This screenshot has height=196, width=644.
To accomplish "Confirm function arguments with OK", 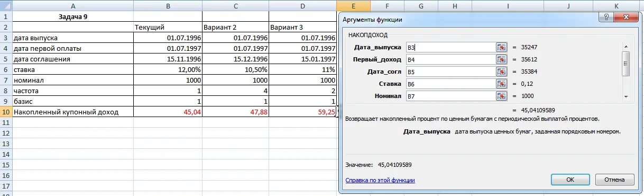I will pos(570,180).
